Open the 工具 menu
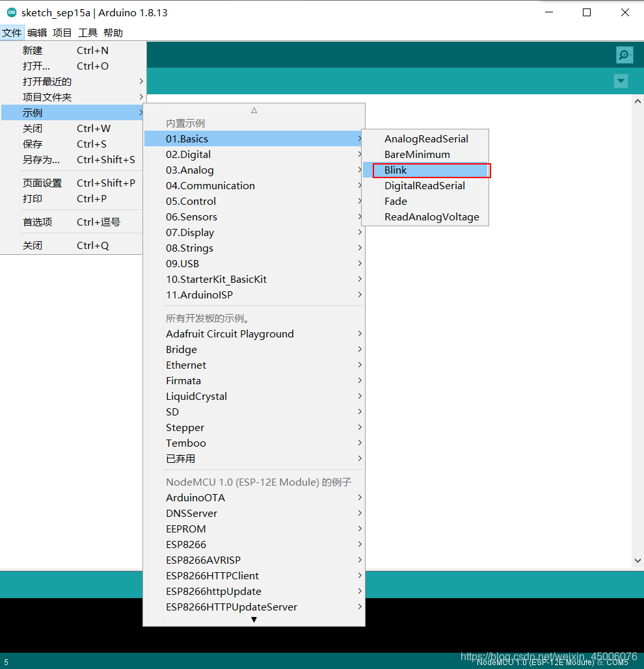The height and width of the screenshot is (669, 644). [88, 33]
